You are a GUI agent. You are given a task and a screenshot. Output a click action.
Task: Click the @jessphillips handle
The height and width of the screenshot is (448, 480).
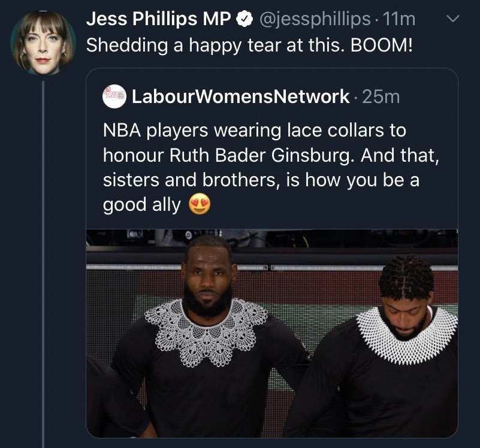[315, 20]
